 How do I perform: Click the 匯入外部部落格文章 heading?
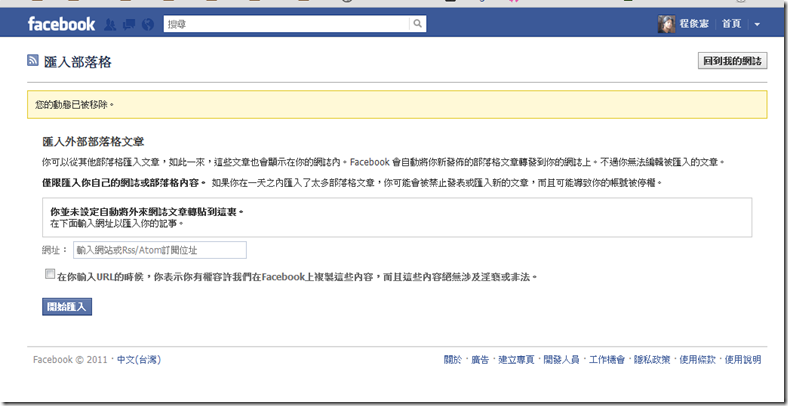(93, 142)
